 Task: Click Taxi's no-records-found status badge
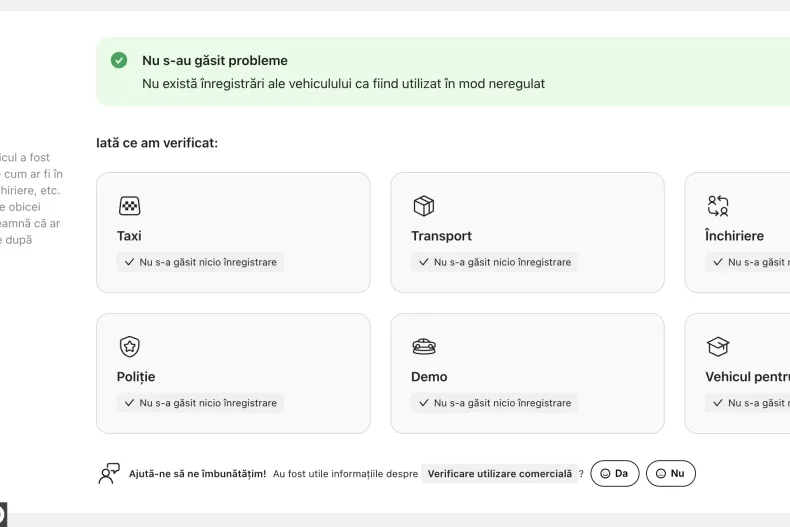[200, 262]
